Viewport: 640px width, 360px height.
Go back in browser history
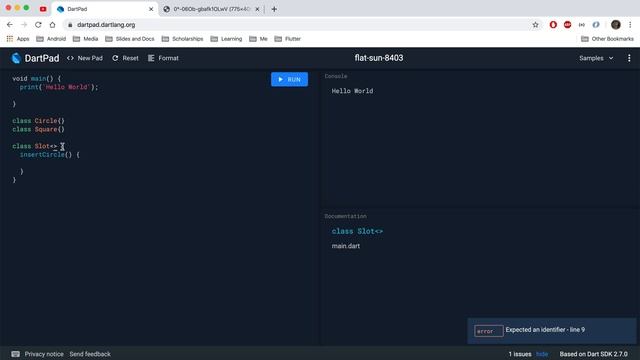[x=10, y=24]
